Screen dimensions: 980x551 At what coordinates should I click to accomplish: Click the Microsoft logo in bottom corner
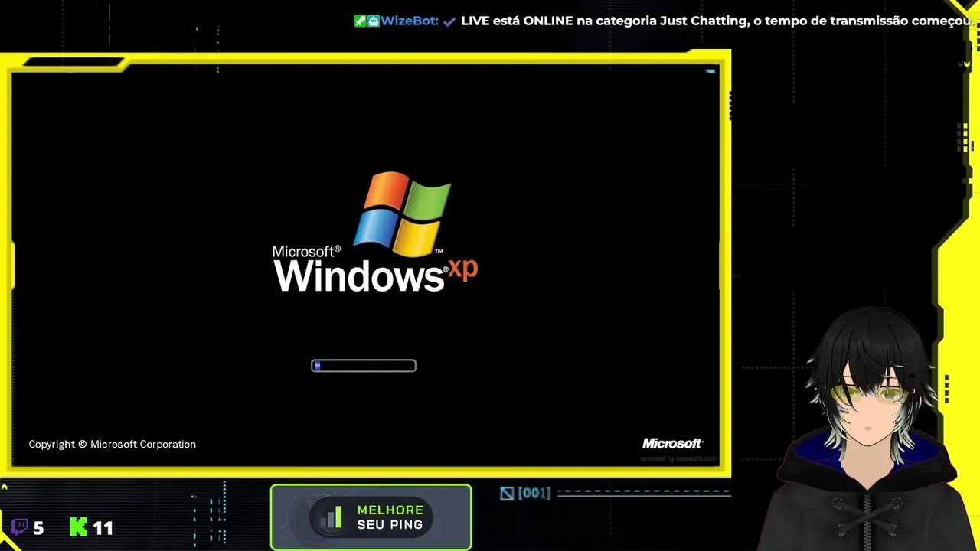tap(672, 444)
